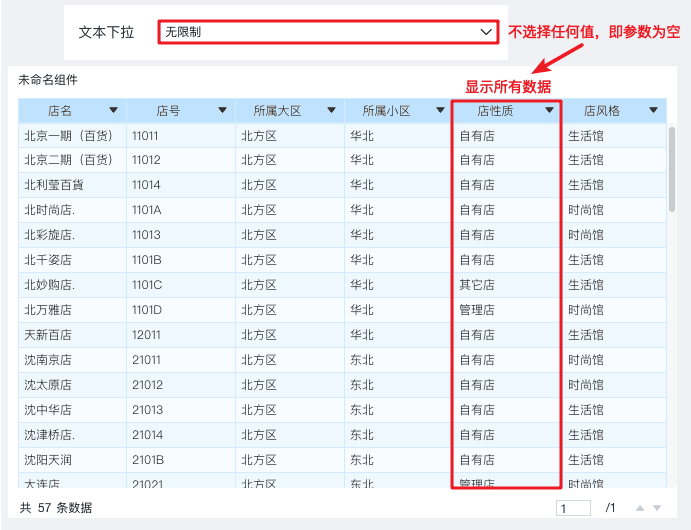Open the 文本下拉 dropdown showing 无限制
This screenshot has width=691, height=530.
tap(328, 32)
